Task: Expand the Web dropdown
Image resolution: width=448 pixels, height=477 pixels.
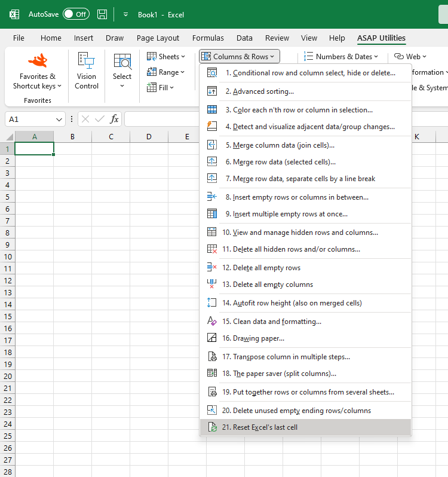Action: [410, 57]
